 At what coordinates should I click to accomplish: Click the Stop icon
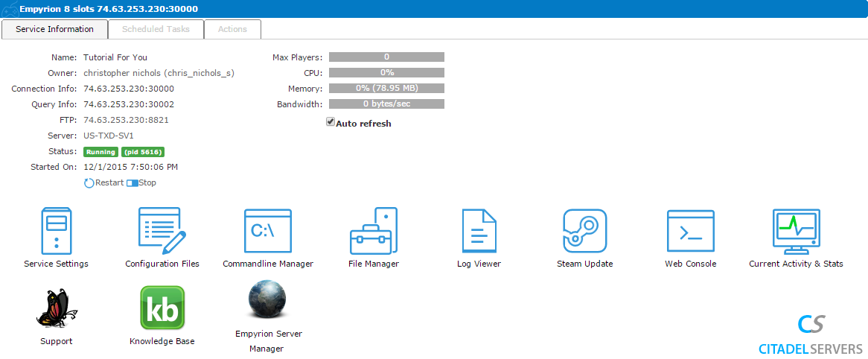[132, 182]
